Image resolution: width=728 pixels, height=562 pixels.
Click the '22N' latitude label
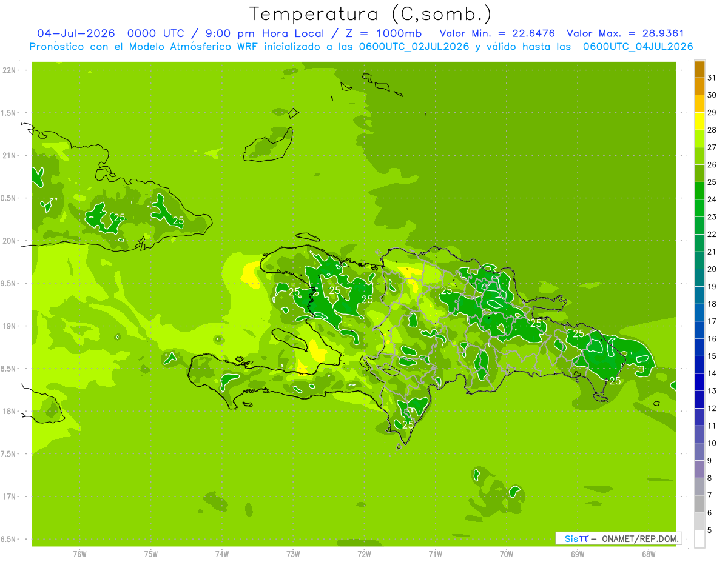[8, 70]
